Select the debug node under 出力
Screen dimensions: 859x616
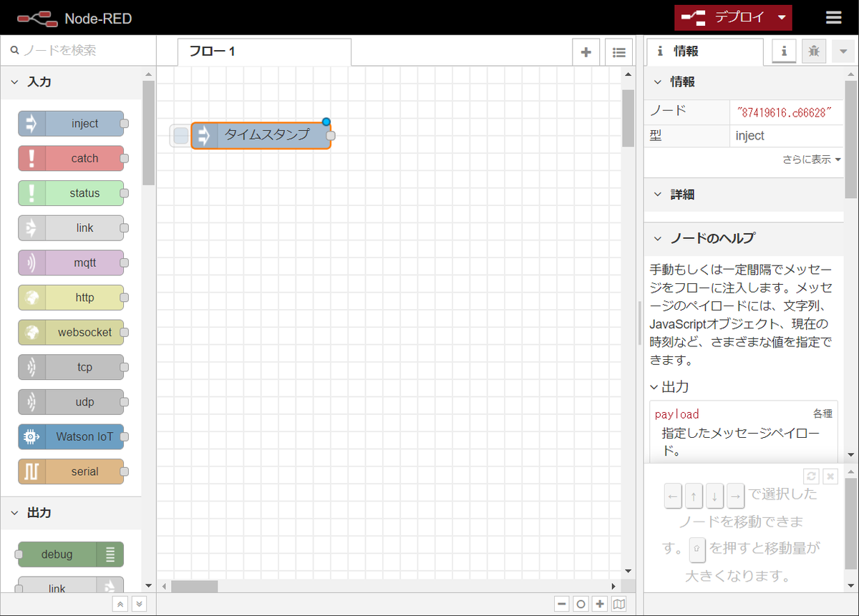click(x=69, y=554)
